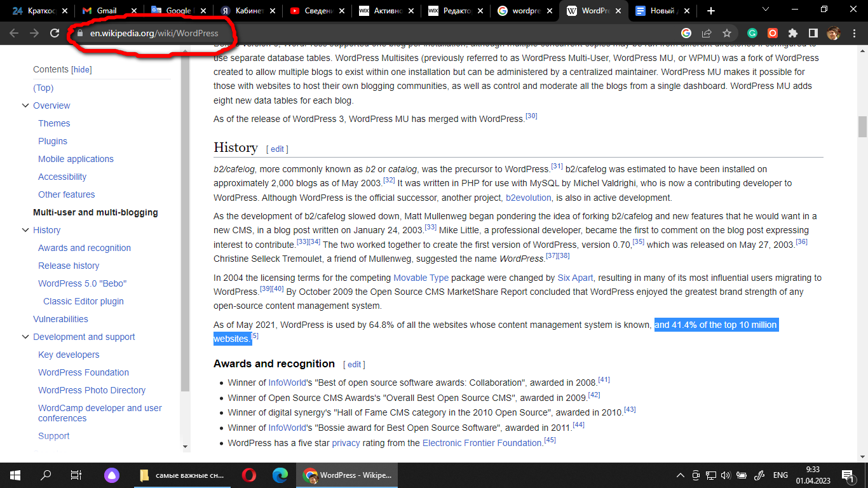868x488 pixels.
Task: Open the Movable Type link
Action: pos(421,278)
